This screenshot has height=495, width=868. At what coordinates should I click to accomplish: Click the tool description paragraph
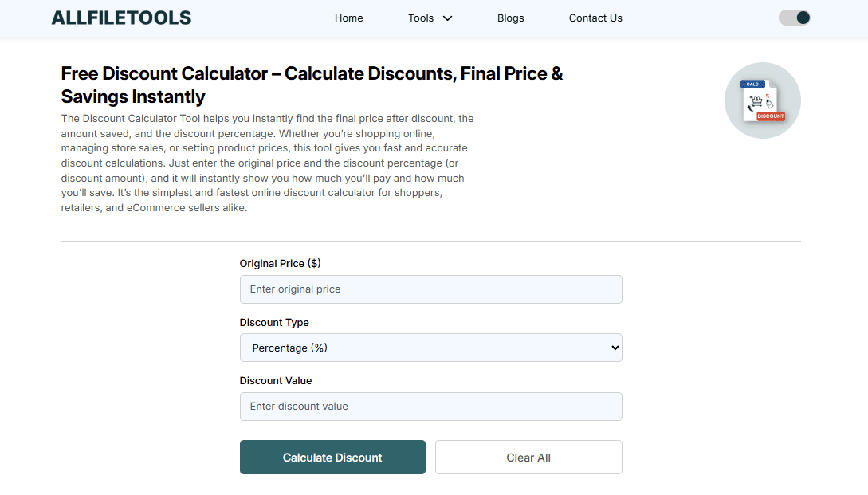click(x=268, y=163)
